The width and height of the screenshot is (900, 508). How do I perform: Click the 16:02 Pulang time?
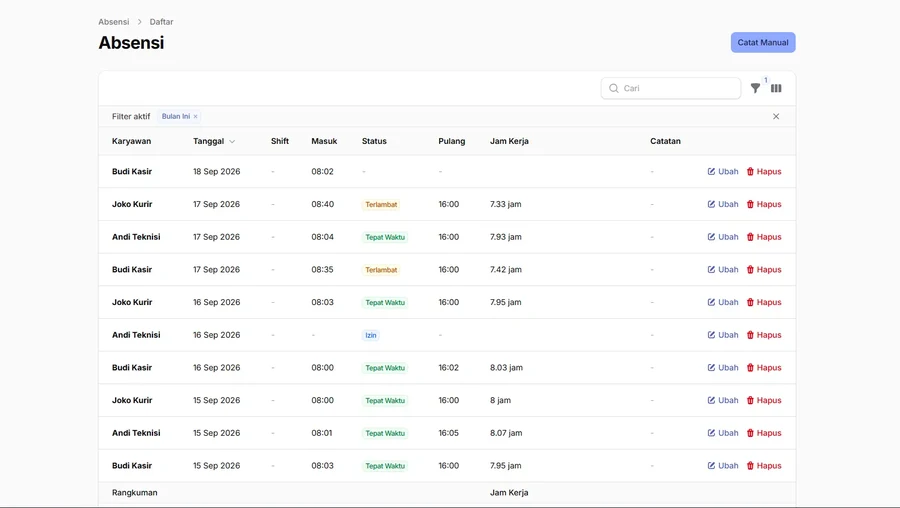coord(449,368)
